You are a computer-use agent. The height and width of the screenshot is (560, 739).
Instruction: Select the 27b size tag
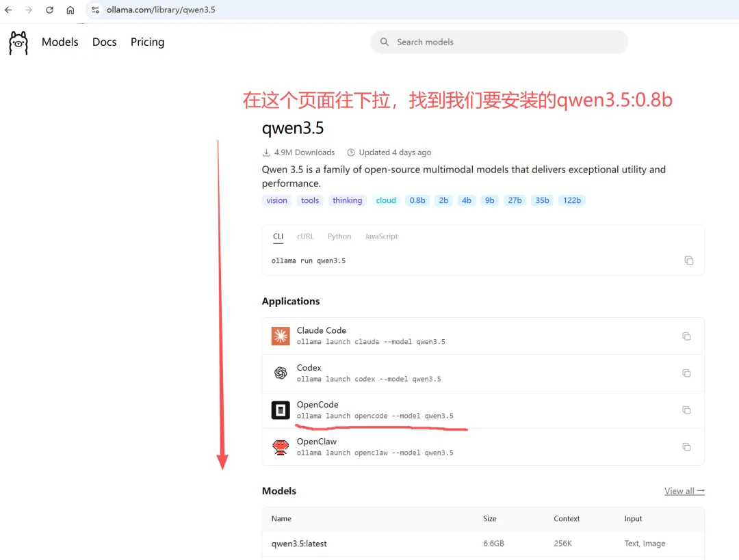[515, 200]
